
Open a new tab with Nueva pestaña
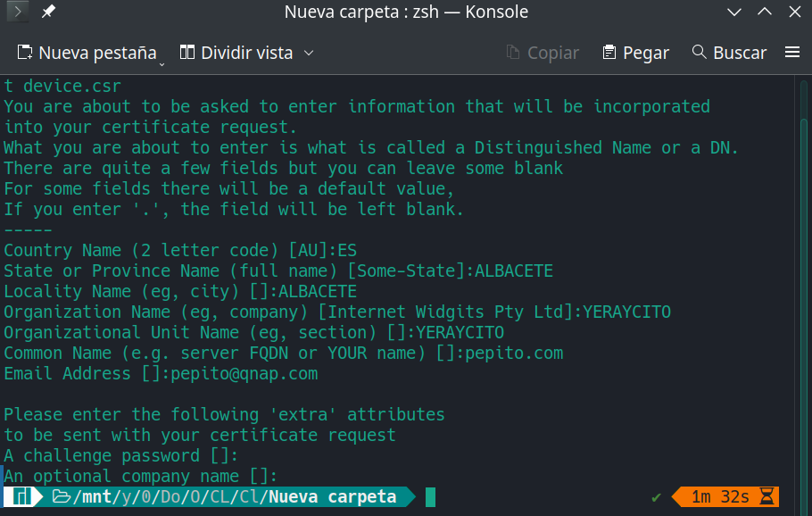coord(86,53)
